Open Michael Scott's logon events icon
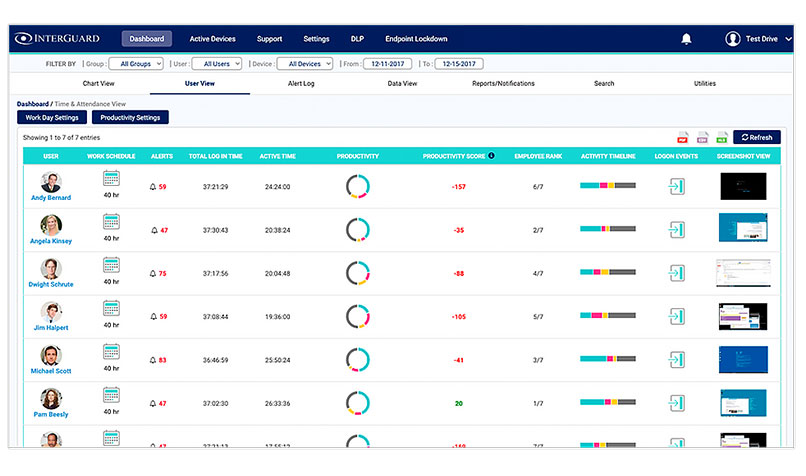806x476 pixels. (677, 359)
